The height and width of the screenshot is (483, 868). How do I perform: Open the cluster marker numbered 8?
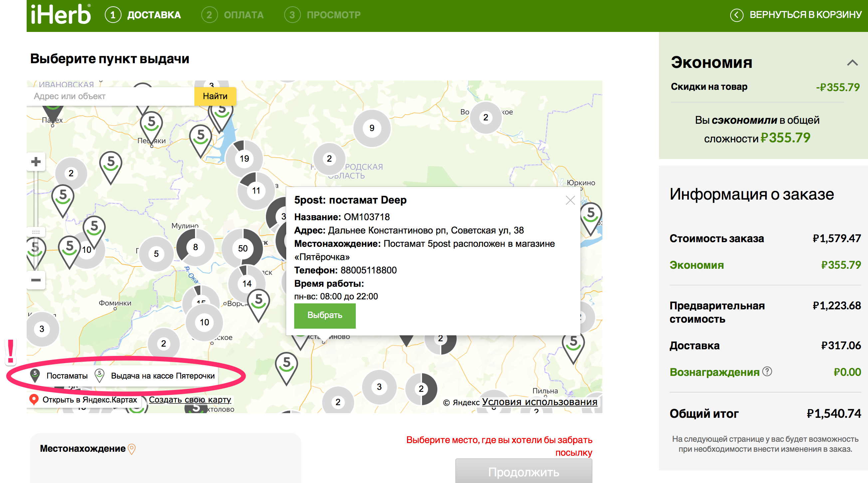[195, 247]
